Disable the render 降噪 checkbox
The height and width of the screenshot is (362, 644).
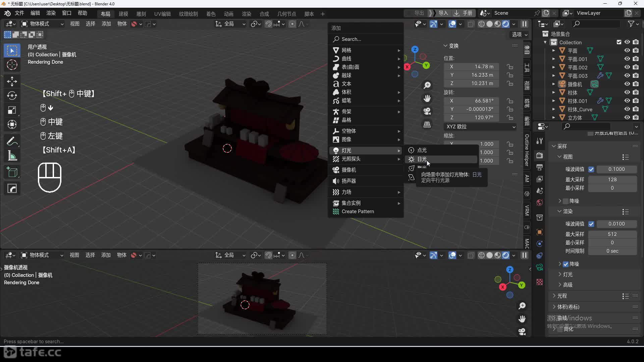[566, 264]
